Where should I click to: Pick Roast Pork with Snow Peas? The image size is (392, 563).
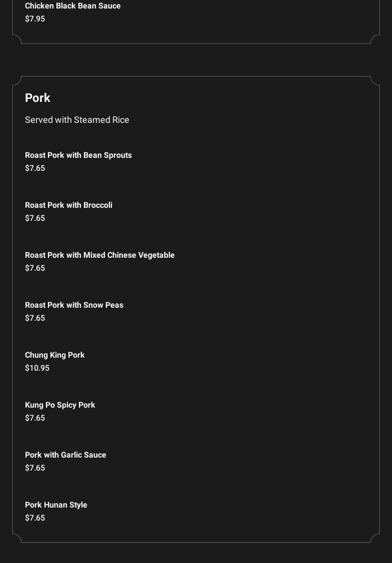pyautogui.click(x=74, y=305)
